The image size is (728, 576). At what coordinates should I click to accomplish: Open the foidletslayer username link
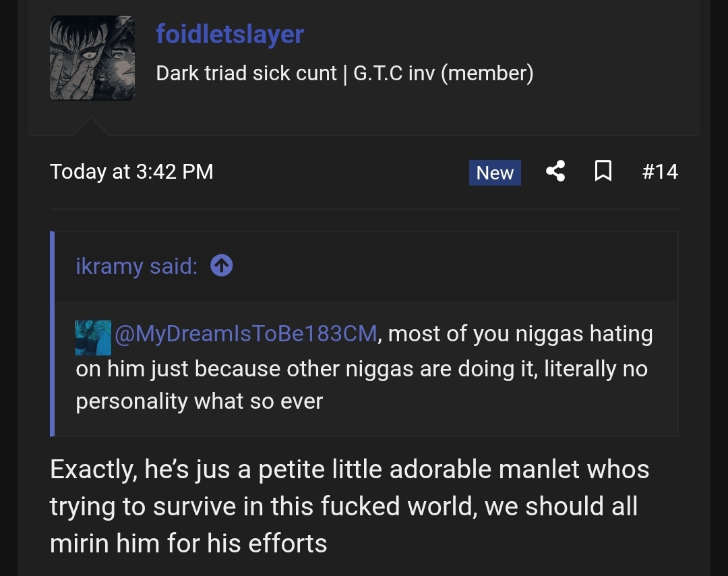click(230, 34)
